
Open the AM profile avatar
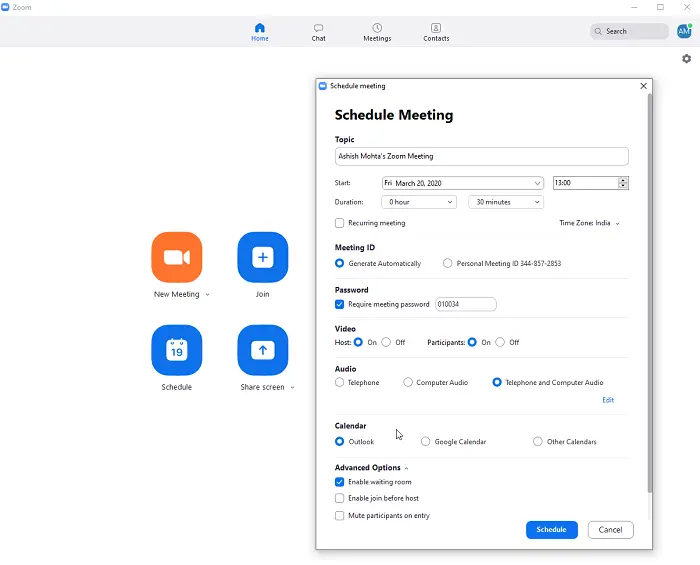point(684,31)
